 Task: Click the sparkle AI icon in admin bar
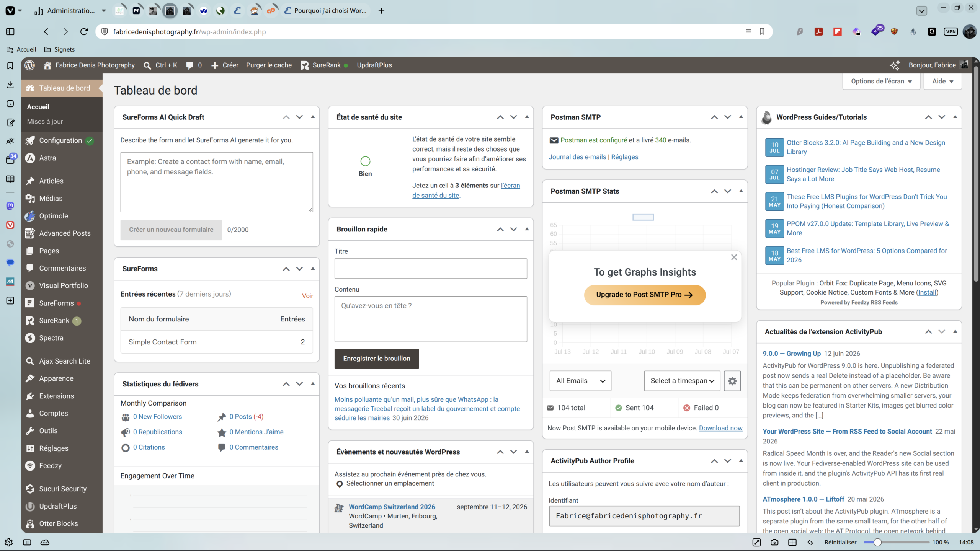click(894, 65)
